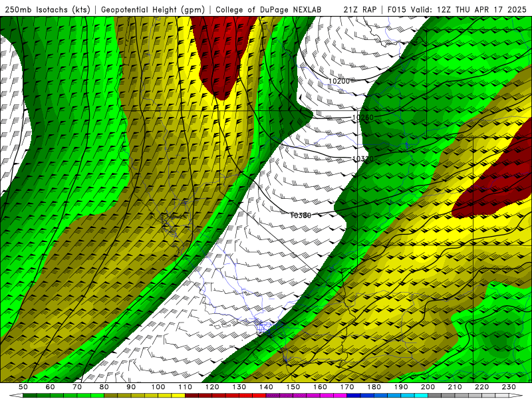
Task: Click the 'College of DuPage NEXLAB' label
Action: tap(269, 9)
